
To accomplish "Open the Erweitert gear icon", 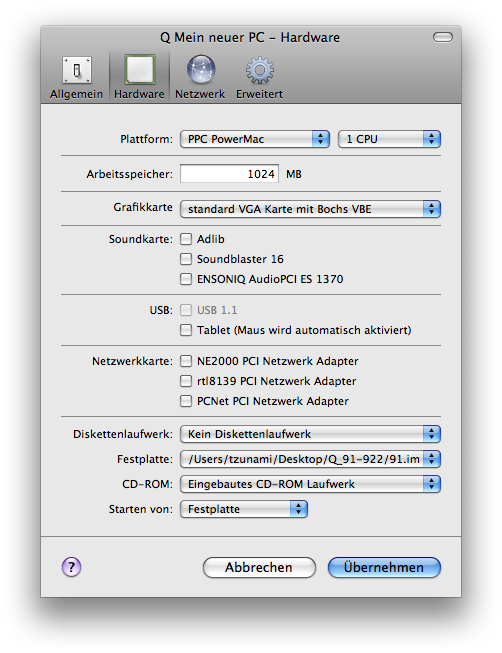I will click(260, 70).
